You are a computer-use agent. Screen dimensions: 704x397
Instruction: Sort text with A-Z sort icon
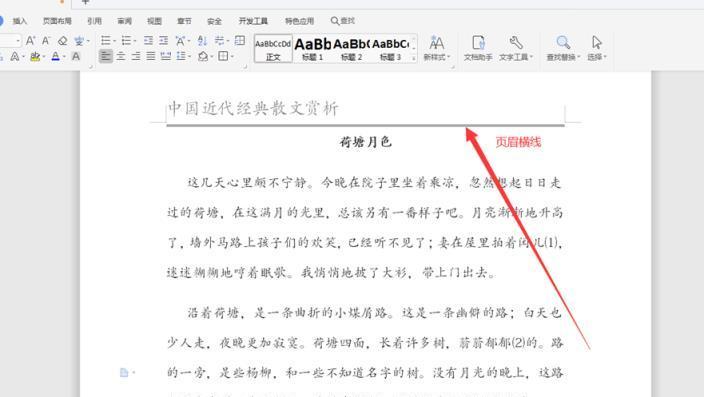click(x=202, y=41)
